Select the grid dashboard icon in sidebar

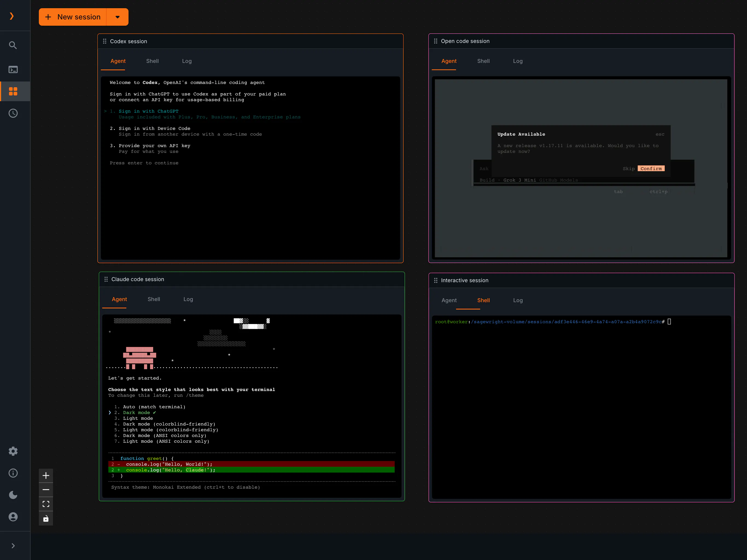[x=13, y=91]
